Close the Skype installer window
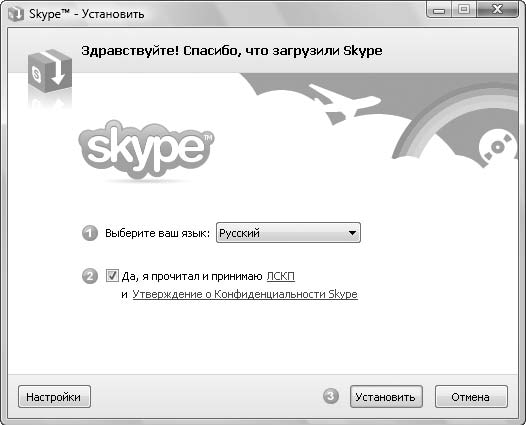Image resolution: width=526 pixels, height=425 pixels. (497, 10)
